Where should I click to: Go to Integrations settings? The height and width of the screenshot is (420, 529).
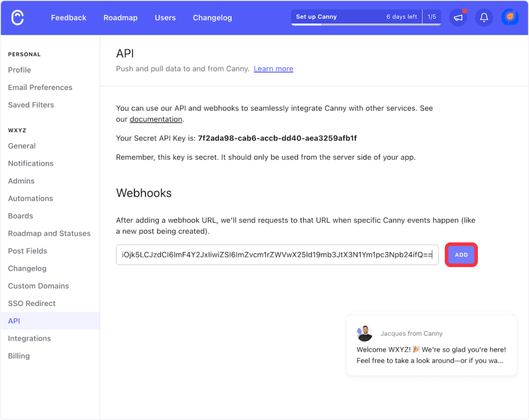[29, 338]
